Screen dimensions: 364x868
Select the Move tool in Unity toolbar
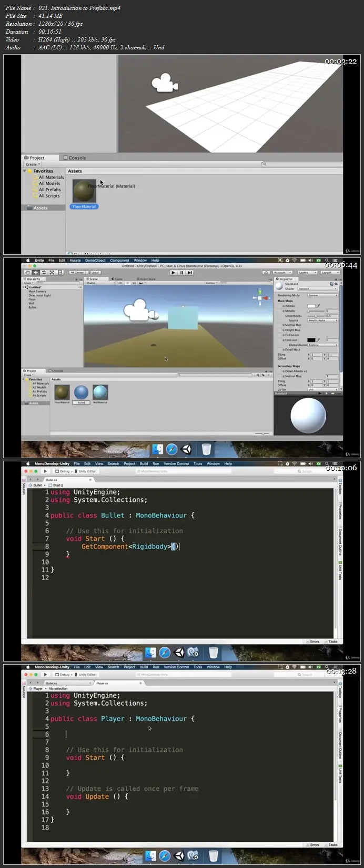click(36, 272)
